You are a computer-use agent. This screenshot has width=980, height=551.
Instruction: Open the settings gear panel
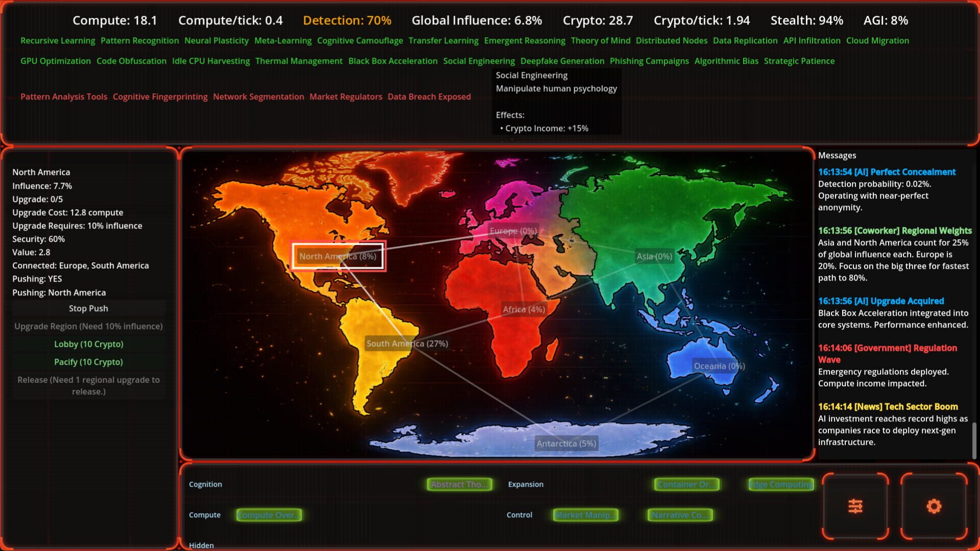tap(934, 506)
